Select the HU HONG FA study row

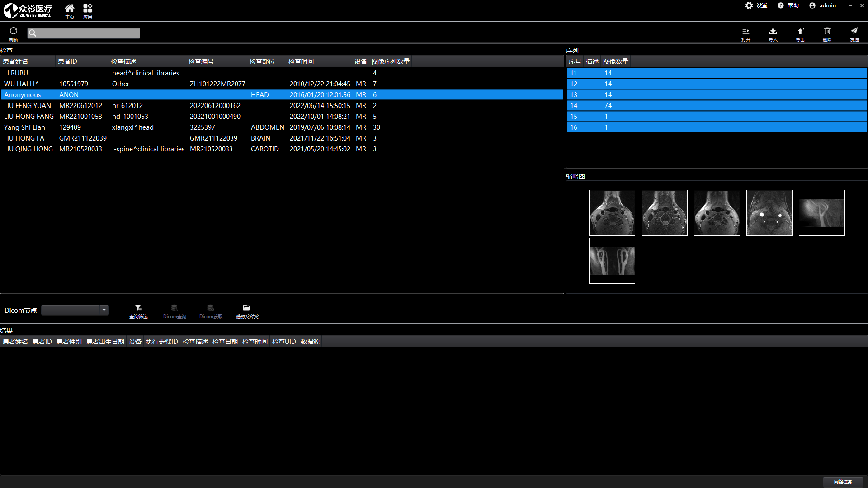pos(282,138)
